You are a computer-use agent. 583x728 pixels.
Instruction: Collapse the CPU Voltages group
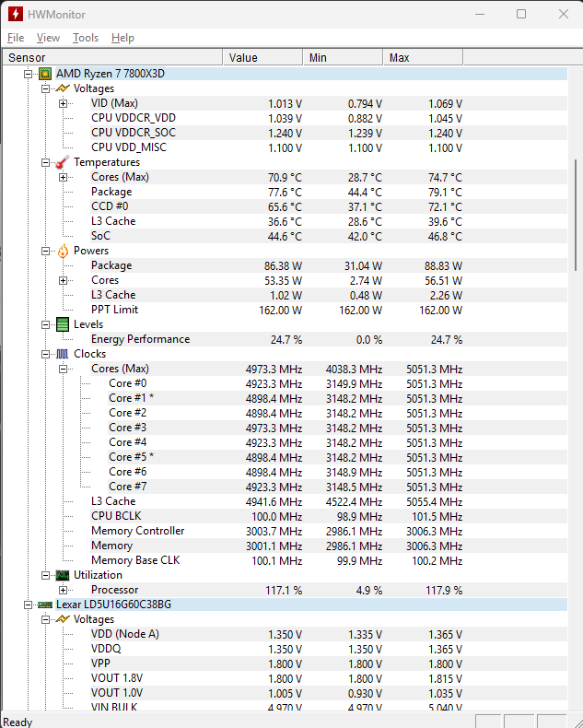(45, 88)
